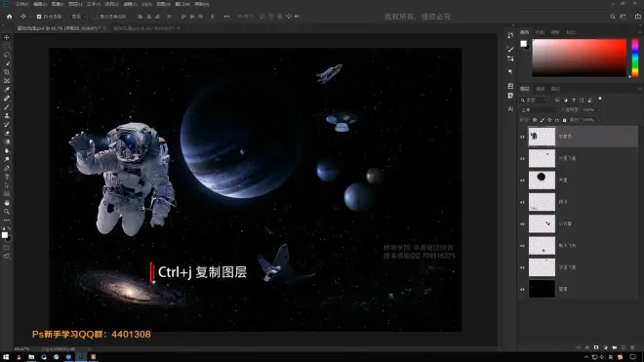The image size is (644, 362).
Task: Toggle the Auto-Select checkbox in the options bar
Action: point(39,17)
